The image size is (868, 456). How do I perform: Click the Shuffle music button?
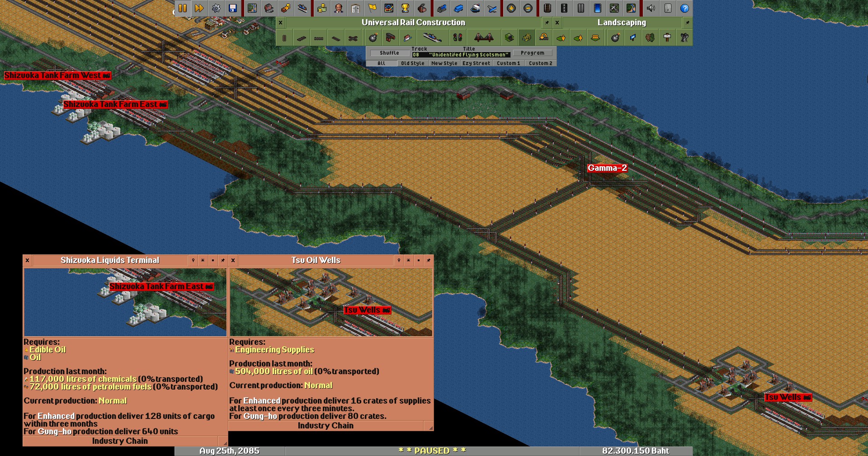click(x=389, y=53)
